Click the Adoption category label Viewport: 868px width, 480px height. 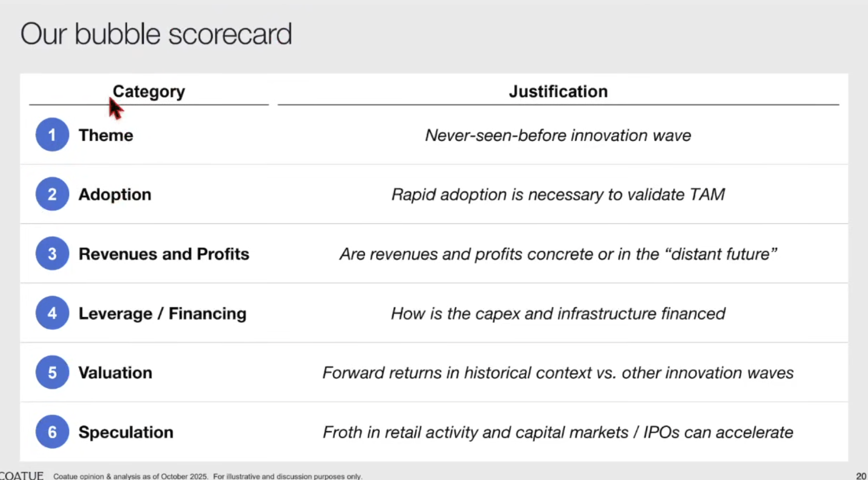[115, 195]
